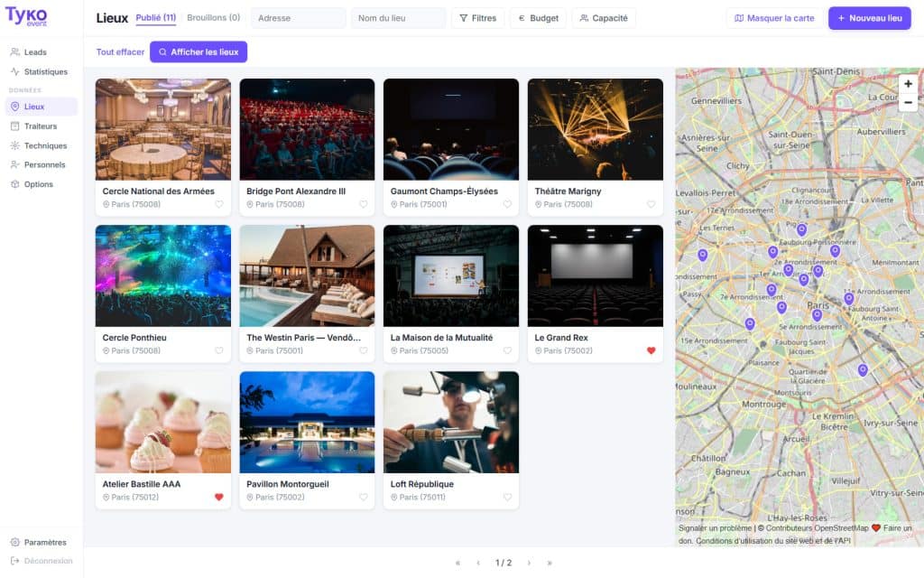The image size is (924, 578).
Task: Favorite Cercle National des Armées heart
Action: (219, 204)
